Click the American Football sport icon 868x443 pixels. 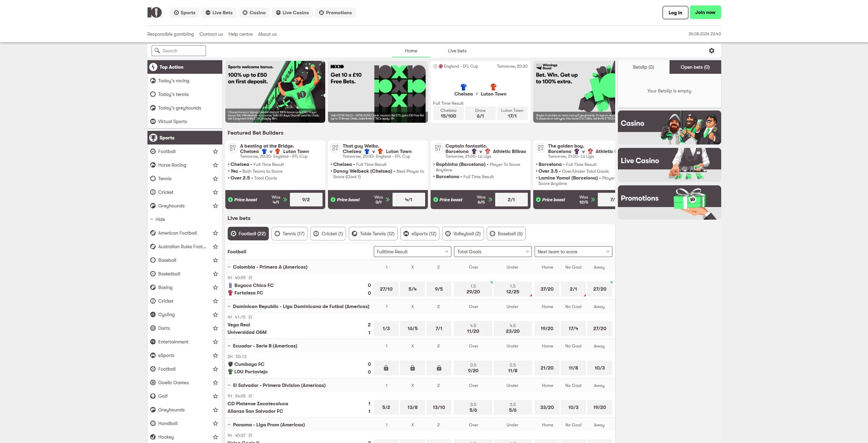(153, 233)
